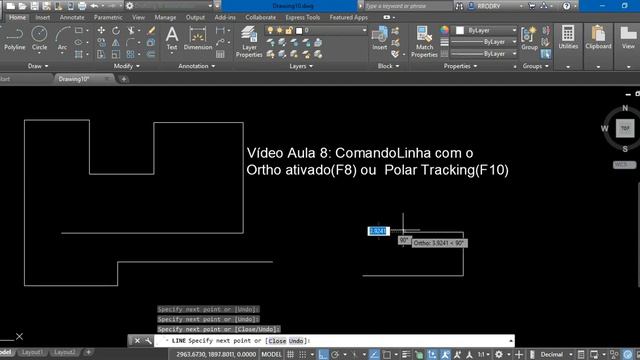Toggle lineweight display in status bar

point(406,354)
